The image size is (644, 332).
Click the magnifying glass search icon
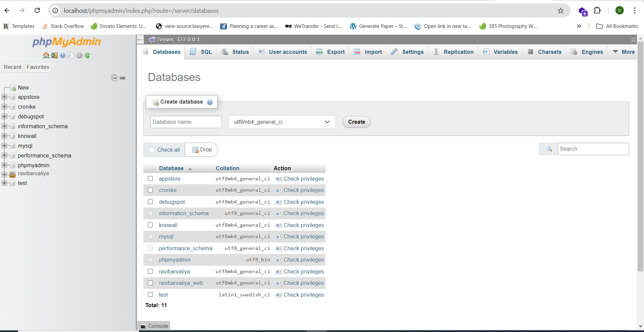tap(548, 149)
